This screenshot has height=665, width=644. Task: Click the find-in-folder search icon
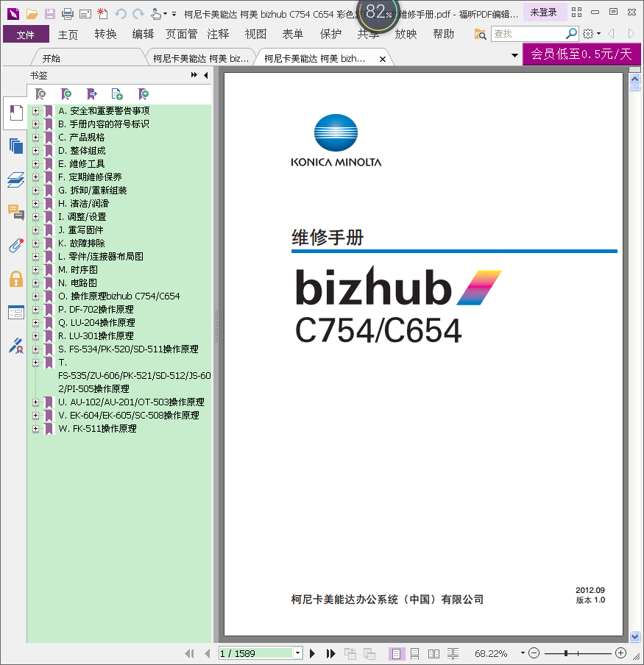481,34
